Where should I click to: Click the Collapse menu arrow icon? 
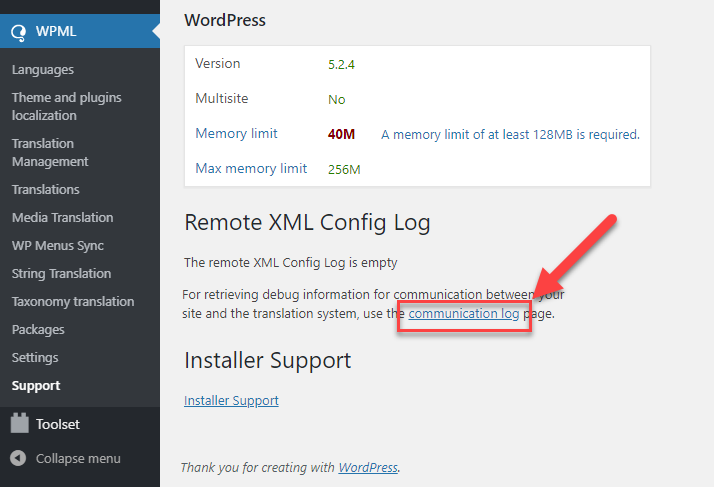pyautogui.click(x=18, y=458)
